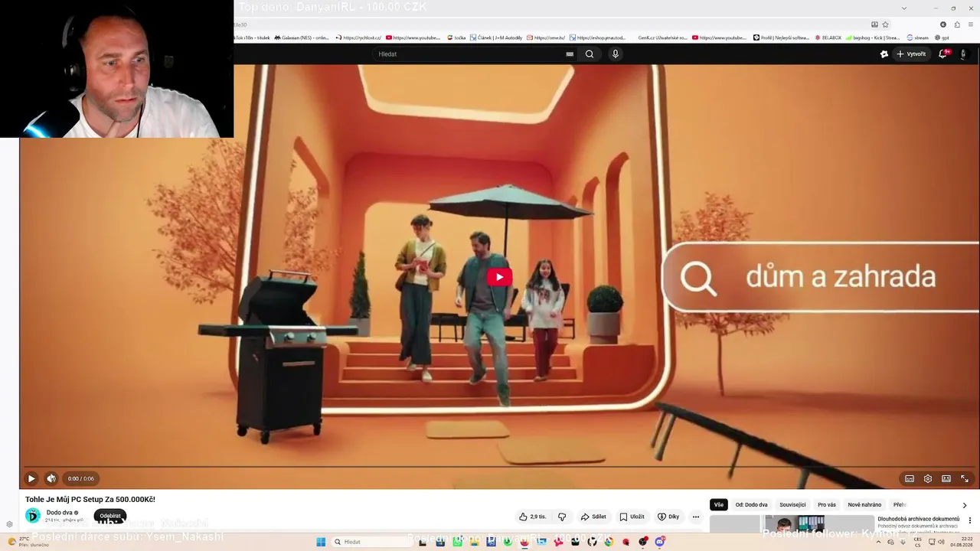Click the YouTube search magnifier button
Viewport: 980px width, 551px height.
tap(590, 54)
